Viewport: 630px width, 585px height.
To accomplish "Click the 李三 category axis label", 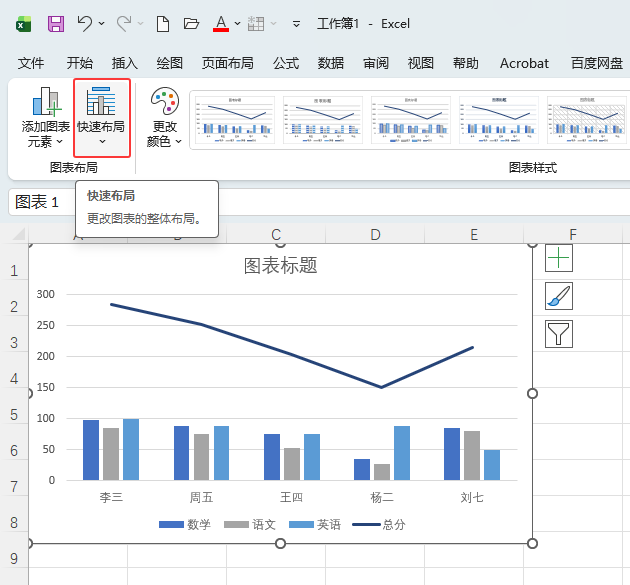I will click(x=111, y=497).
